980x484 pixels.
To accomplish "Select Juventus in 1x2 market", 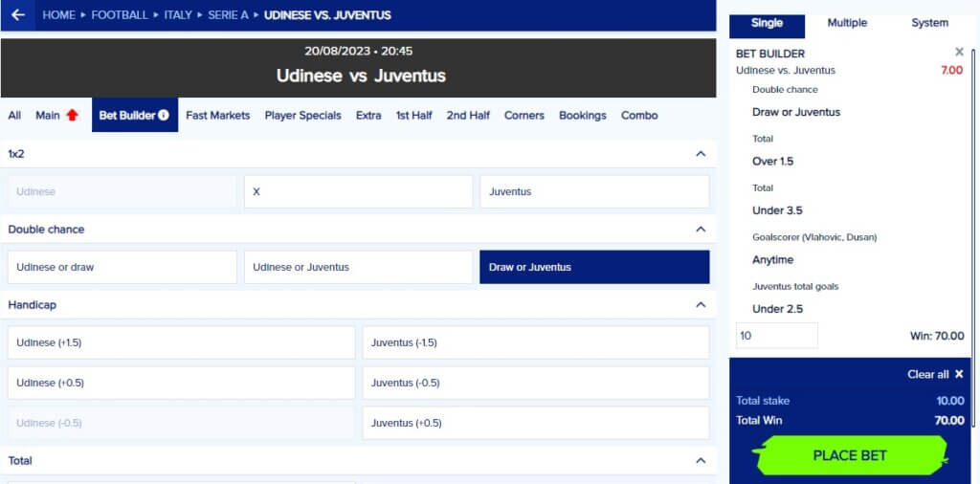I will [594, 191].
